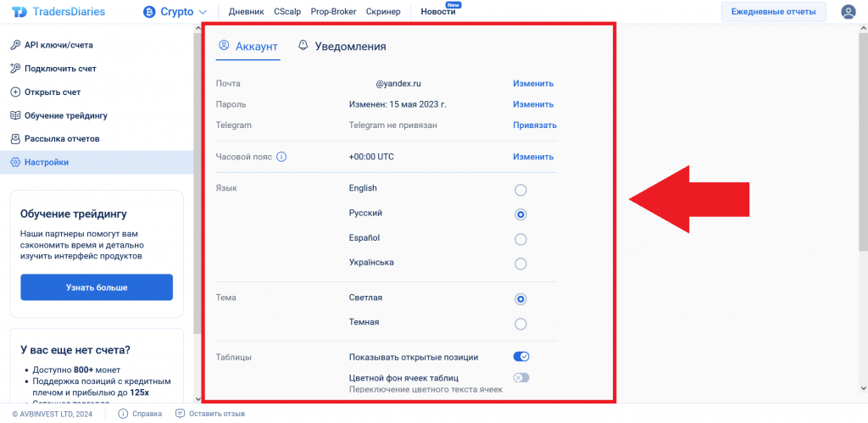The height and width of the screenshot is (423, 868).
Task: Open the Дневник menu item
Action: [x=247, y=12]
